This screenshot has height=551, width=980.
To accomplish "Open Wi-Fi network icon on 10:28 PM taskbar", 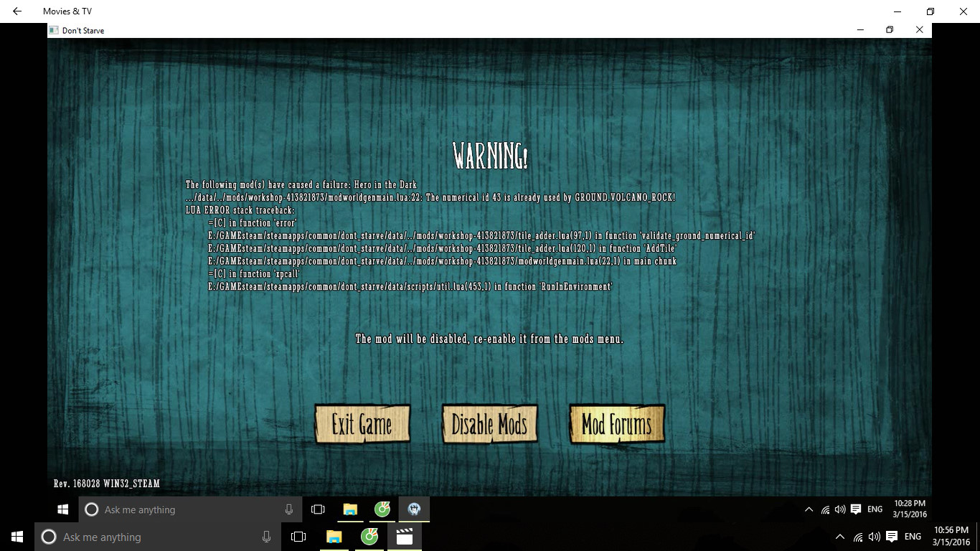I will pyautogui.click(x=825, y=509).
